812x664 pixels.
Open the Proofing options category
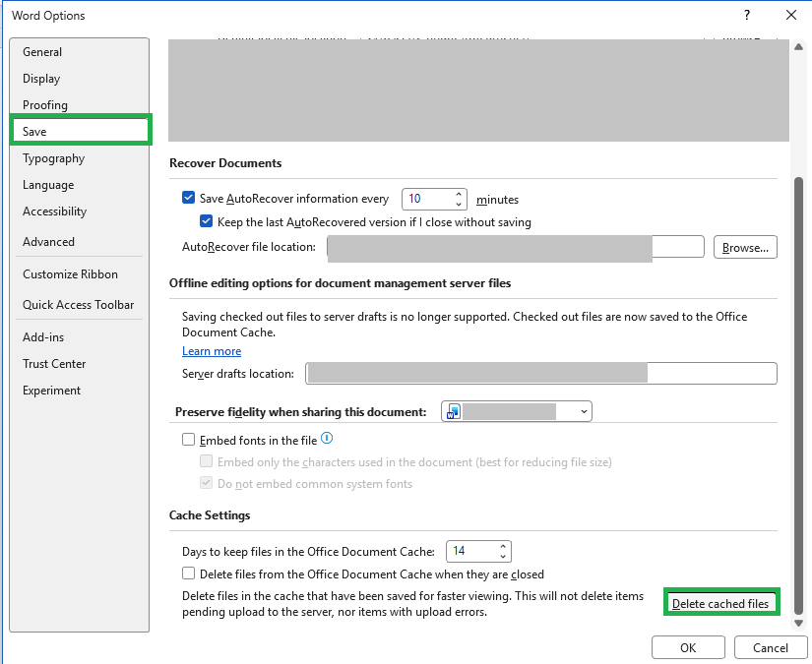[80, 105]
